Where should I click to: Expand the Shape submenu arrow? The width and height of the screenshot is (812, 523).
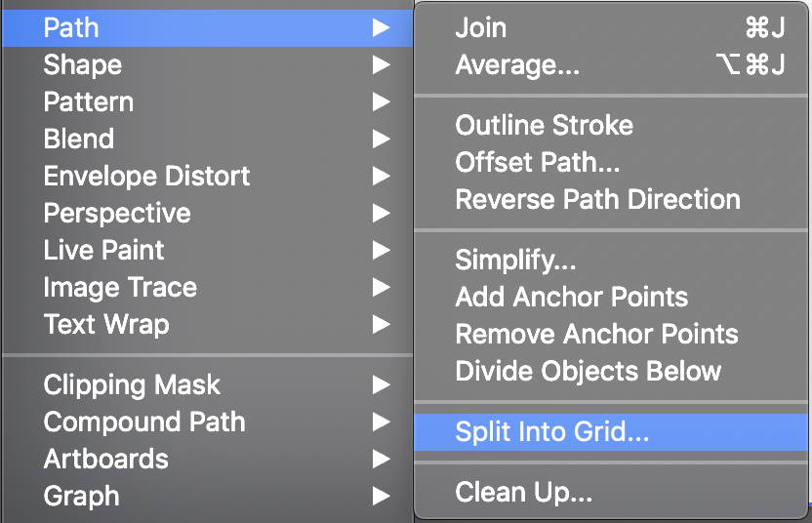click(381, 65)
